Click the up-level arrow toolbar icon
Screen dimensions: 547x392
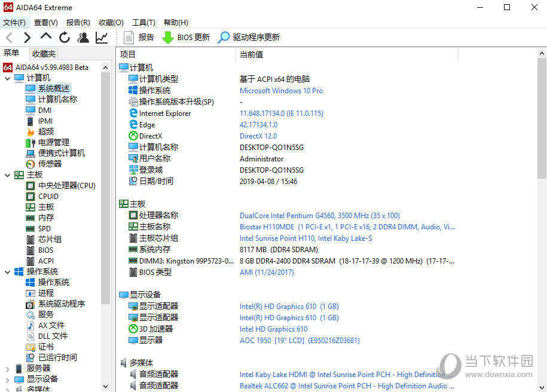(x=46, y=36)
